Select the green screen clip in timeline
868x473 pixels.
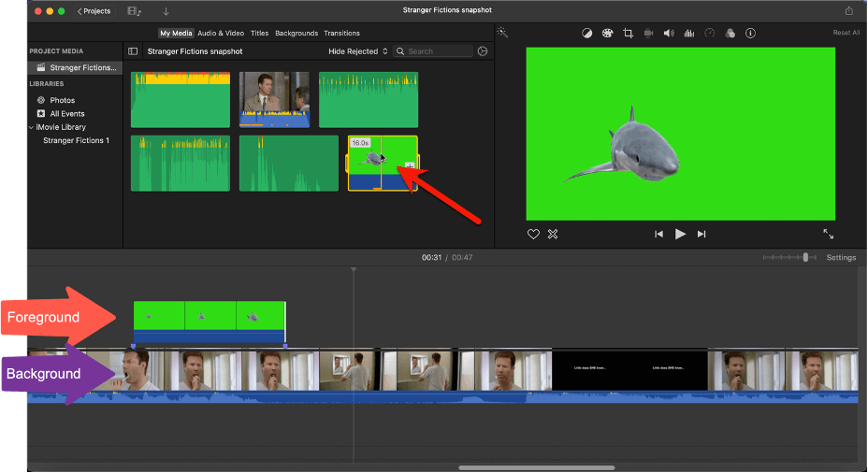[210, 322]
